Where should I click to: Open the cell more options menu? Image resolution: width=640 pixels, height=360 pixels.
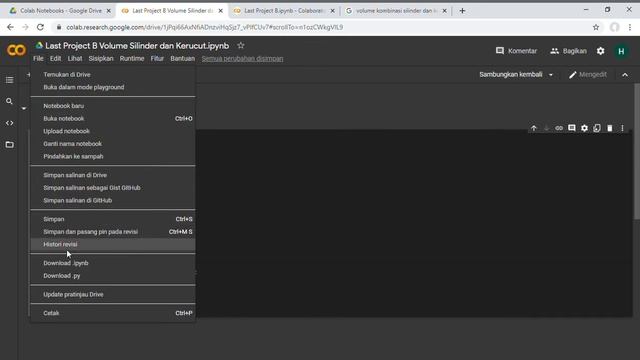(622, 128)
